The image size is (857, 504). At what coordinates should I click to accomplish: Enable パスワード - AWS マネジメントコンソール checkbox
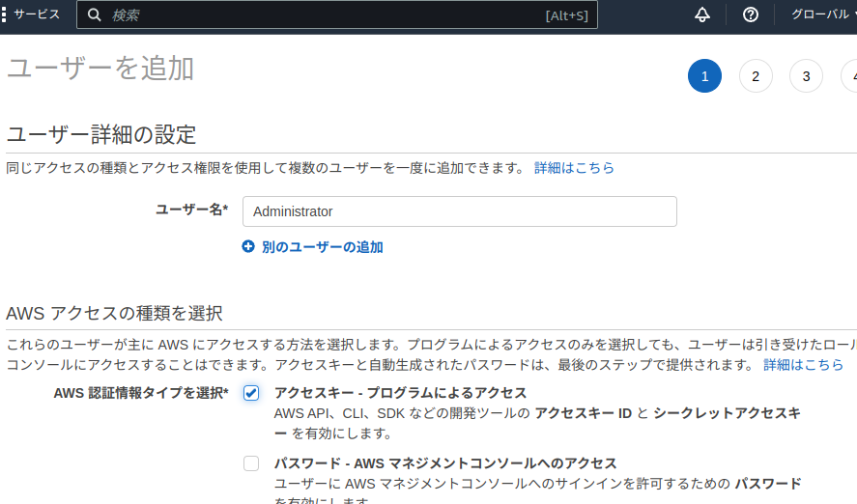click(251, 463)
